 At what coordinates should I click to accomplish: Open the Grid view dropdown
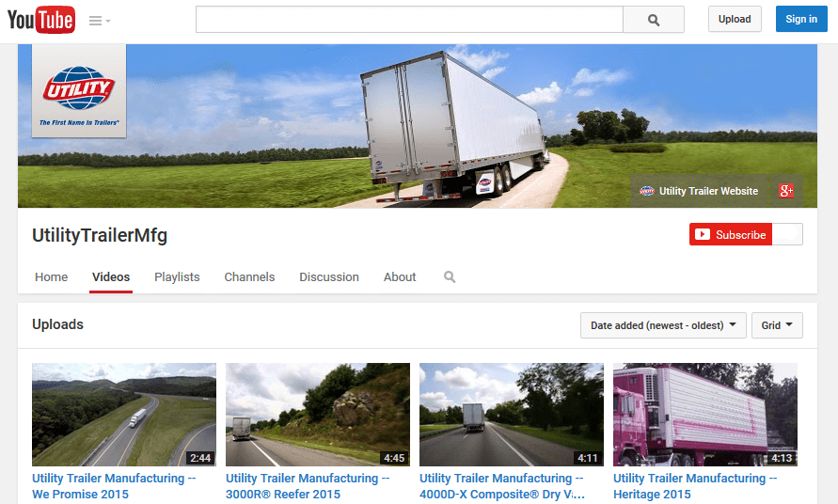[x=777, y=325]
